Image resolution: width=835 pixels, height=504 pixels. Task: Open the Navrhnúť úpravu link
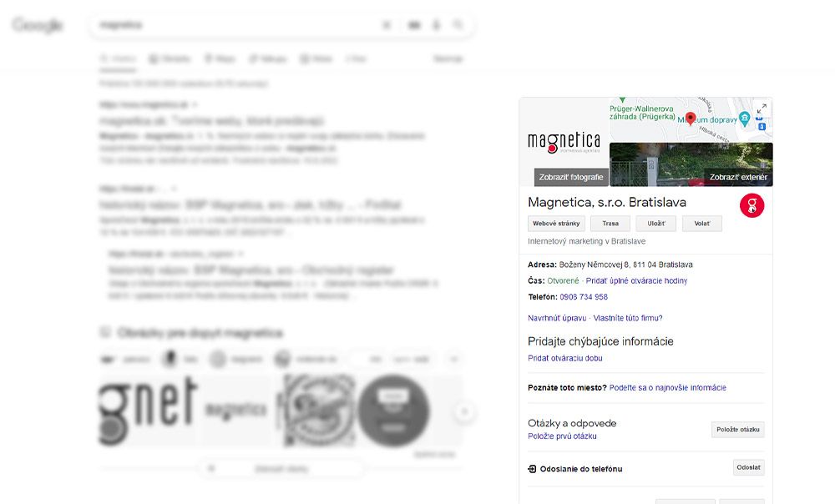click(x=558, y=318)
